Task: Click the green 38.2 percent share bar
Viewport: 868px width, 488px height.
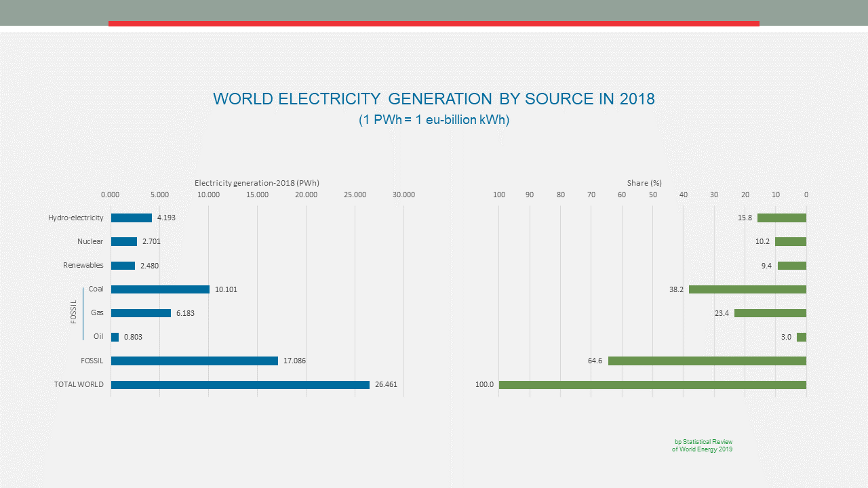Action: 747,289
